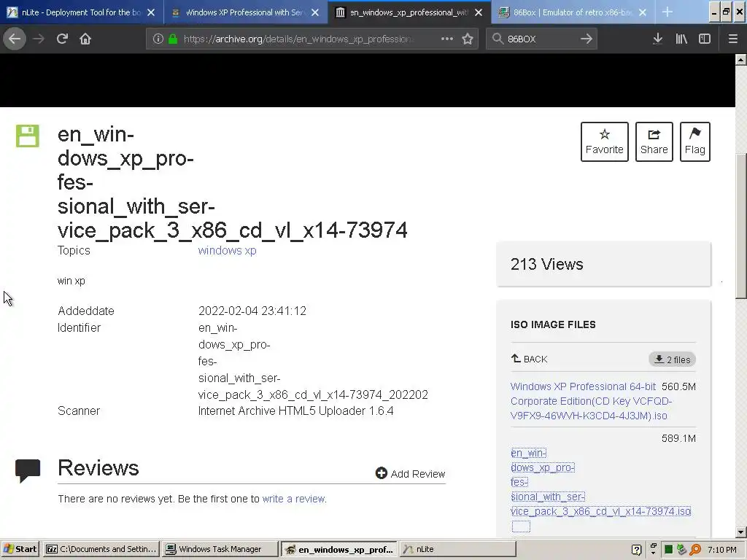Toggle the sidebar view icon
The width and height of the screenshot is (747, 560).
pyautogui.click(x=705, y=39)
